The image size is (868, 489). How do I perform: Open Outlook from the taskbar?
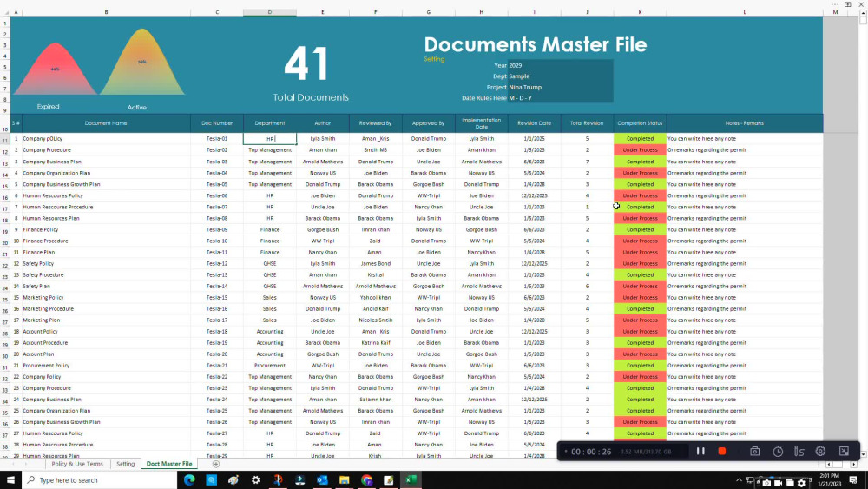tap(322, 480)
